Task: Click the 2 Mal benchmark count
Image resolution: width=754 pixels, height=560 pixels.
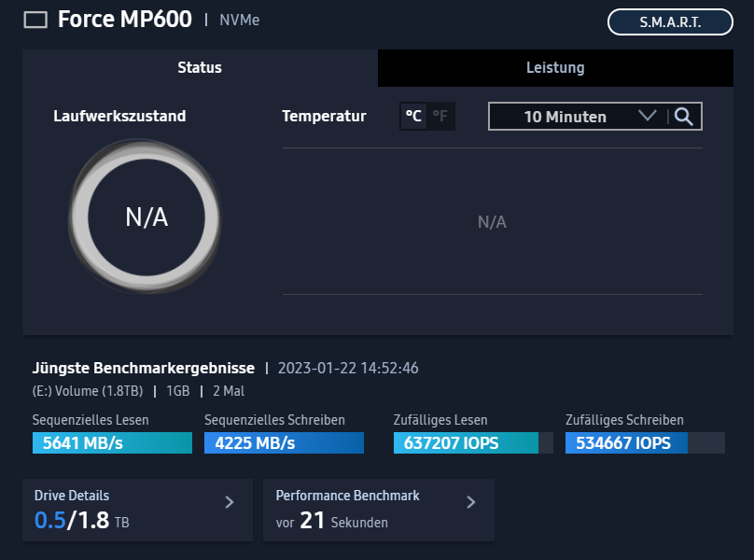Action: (229, 391)
